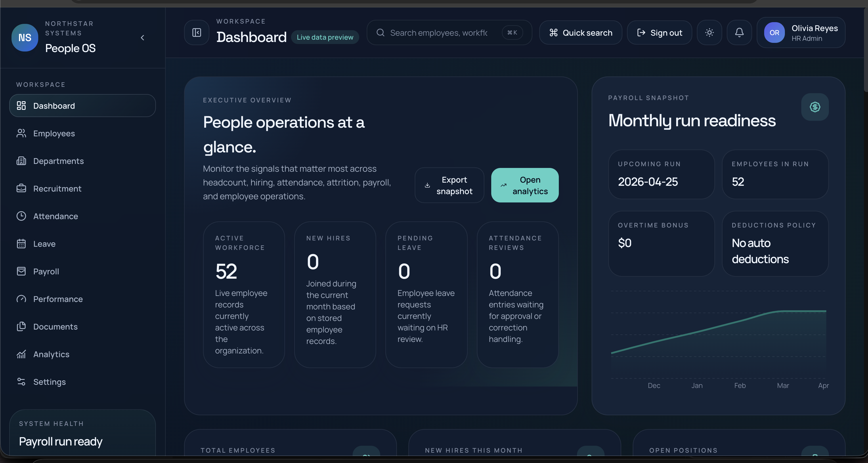
Task: Click the Performance gauge icon
Action: click(x=21, y=299)
